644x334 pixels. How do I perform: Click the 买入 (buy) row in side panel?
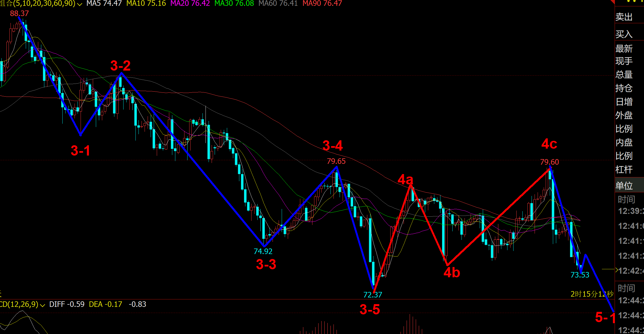(624, 34)
